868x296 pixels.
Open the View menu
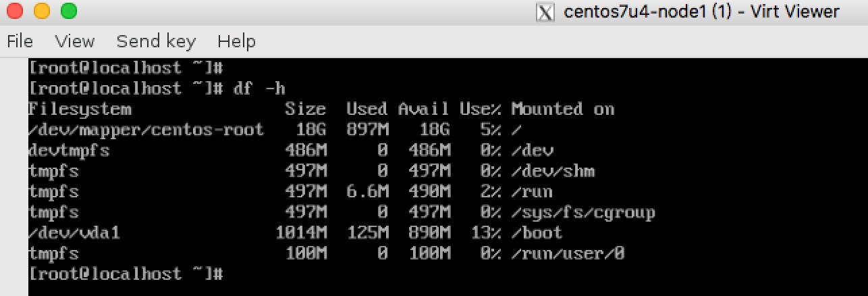tap(74, 42)
